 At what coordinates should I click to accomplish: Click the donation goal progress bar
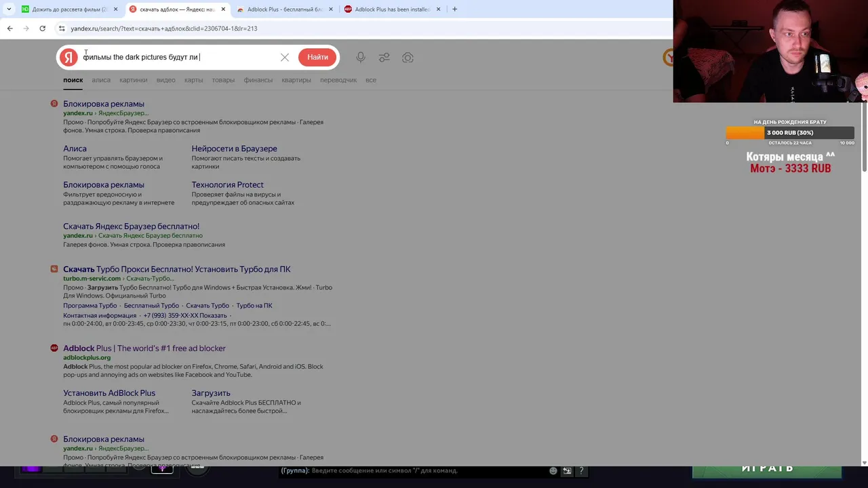point(790,133)
